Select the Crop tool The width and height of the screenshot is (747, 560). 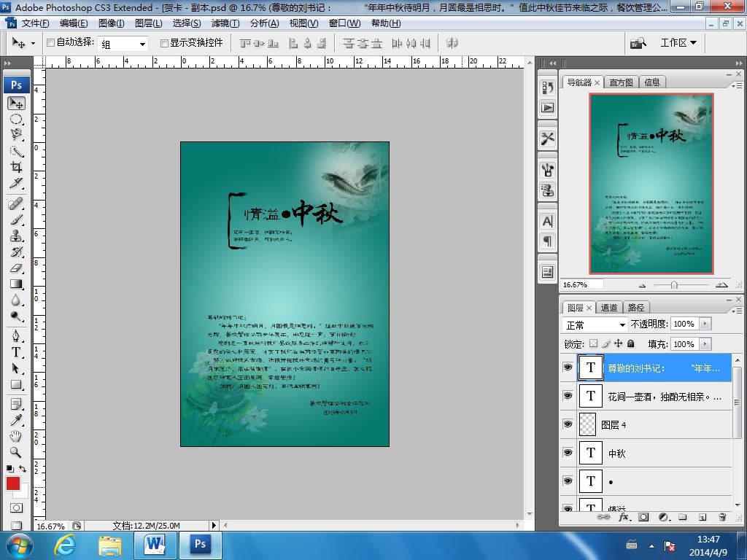tap(16, 168)
